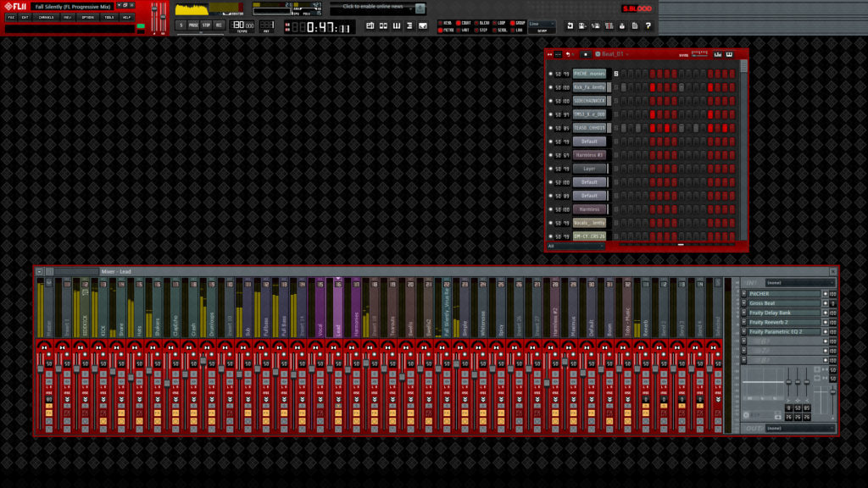This screenshot has width=868, height=488.
Task: Click the graph editor icon in channel rack
Action: point(717,53)
